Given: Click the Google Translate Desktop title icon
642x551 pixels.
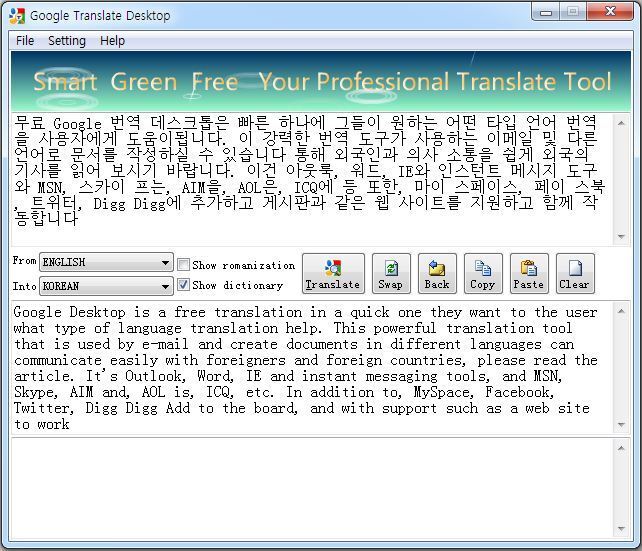Looking at the screenshot, I should pos(17,16).
